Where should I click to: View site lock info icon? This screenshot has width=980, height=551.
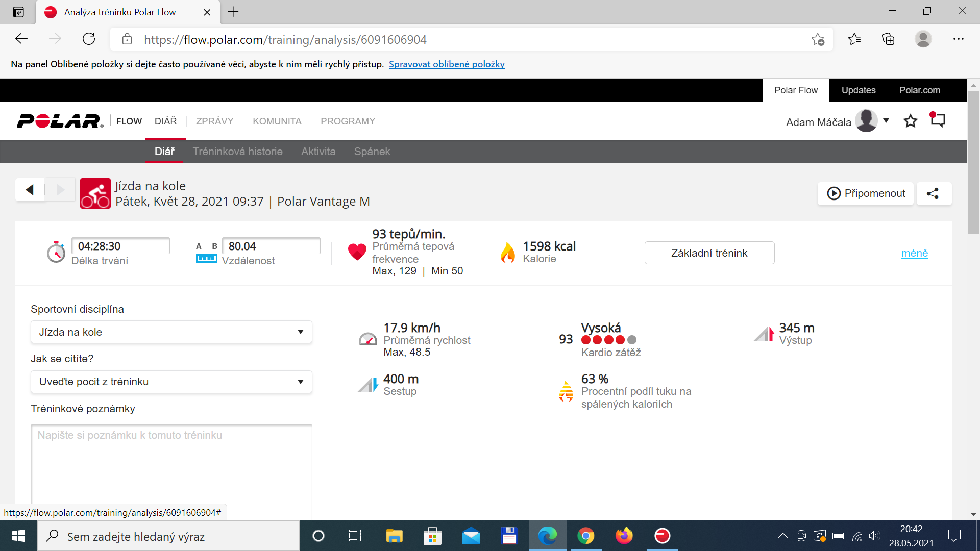tap(127, 39)
